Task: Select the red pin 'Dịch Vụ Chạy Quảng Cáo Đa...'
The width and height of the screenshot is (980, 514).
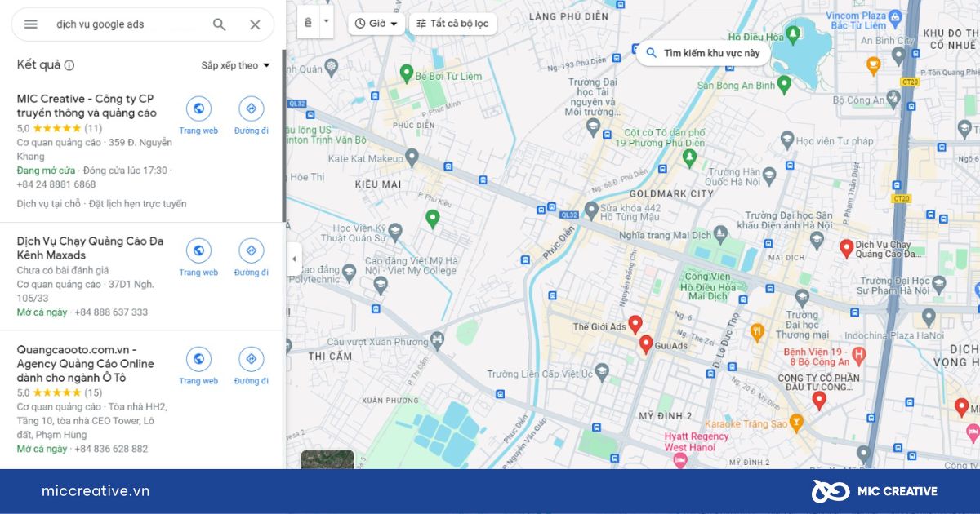Action: pyautogui.click(x=847, y=248)
